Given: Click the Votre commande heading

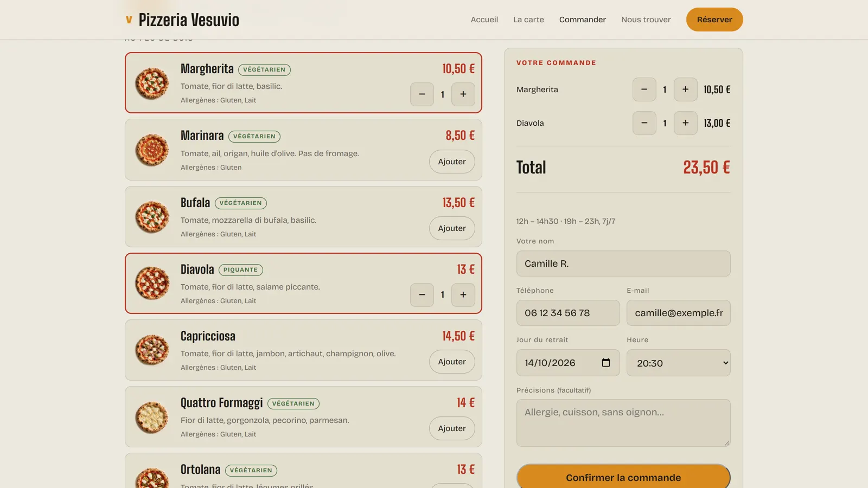Looking at the screenshot, I should tap(556, 63).
